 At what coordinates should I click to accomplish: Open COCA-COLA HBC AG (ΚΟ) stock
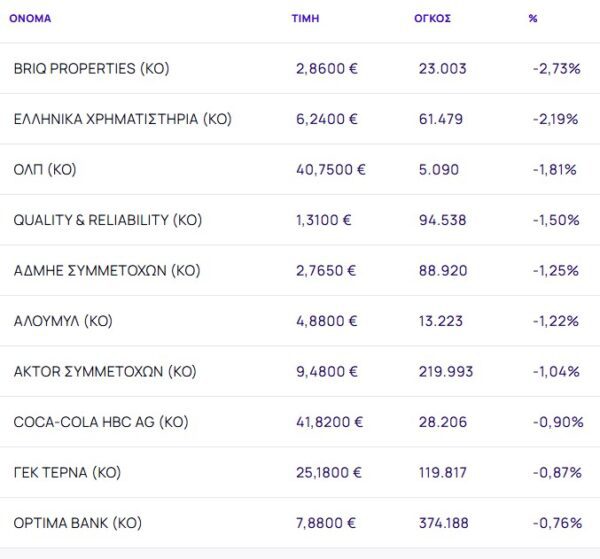(100, 422)
